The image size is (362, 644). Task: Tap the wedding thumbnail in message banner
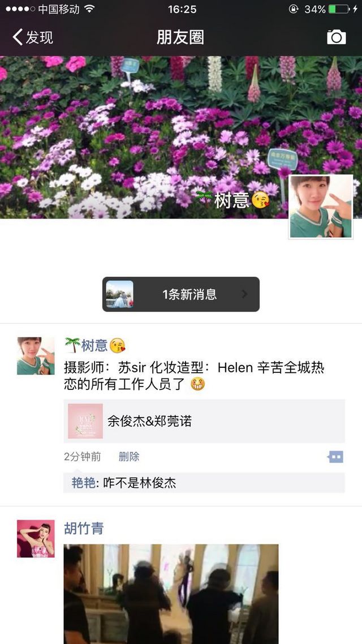click(x=119, y=294)
